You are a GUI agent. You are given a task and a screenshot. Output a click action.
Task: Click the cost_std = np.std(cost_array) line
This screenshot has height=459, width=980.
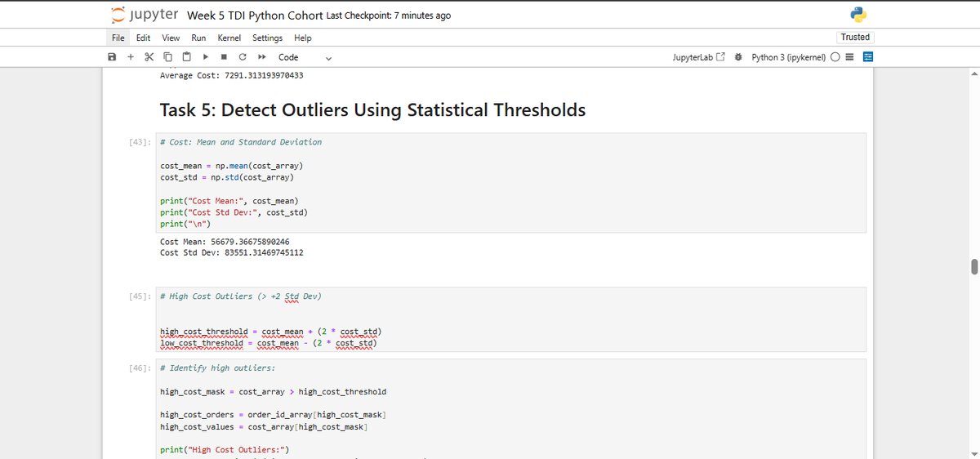[x=227, y=176]
